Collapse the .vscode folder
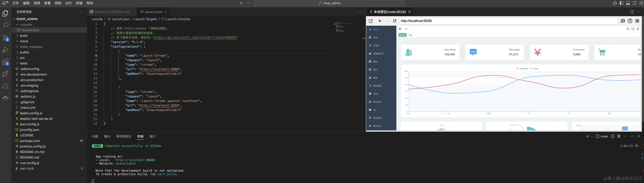Screen dimensions: 644x183 [x=50, y=24]
